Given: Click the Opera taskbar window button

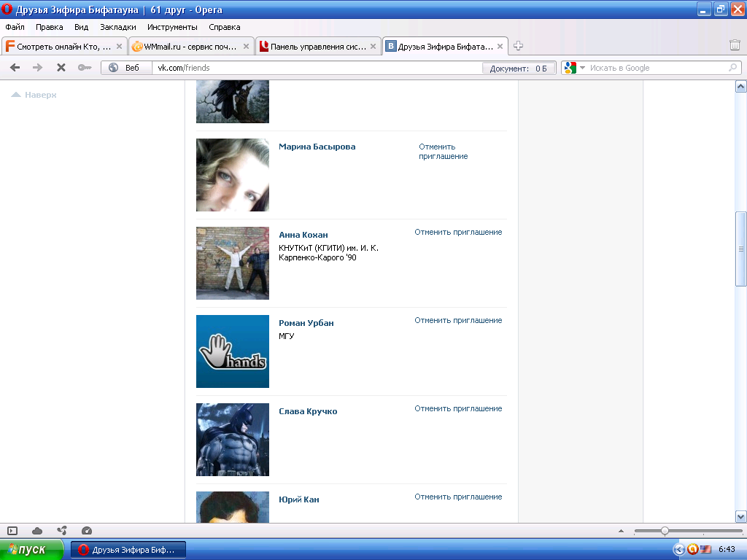Looking at the screenshot, I should coord(128,550).
